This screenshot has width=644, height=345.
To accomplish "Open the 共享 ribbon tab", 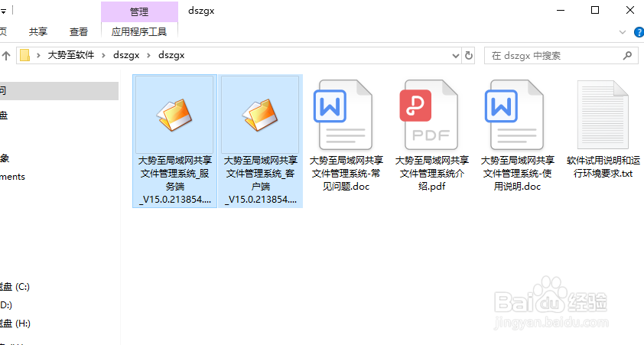I will [x=38, y=31].
